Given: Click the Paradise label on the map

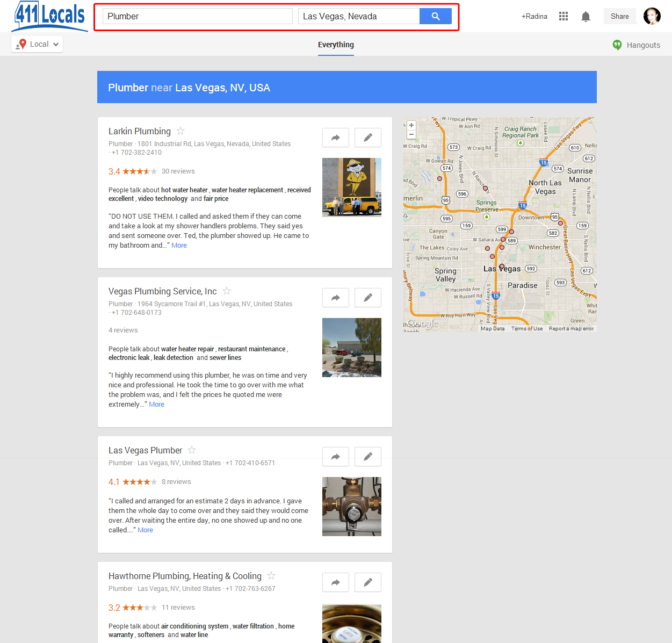Looking at the screenshot, I should click(523, 286).
